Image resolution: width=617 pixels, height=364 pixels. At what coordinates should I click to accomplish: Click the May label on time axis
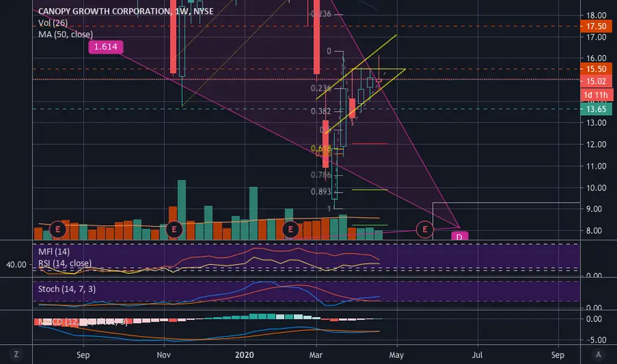click(397, 355)
